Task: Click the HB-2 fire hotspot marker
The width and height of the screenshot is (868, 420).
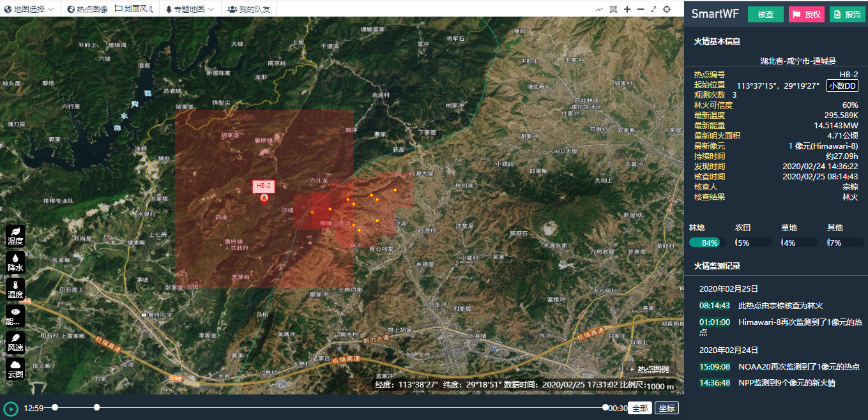Action: point(264,198)
